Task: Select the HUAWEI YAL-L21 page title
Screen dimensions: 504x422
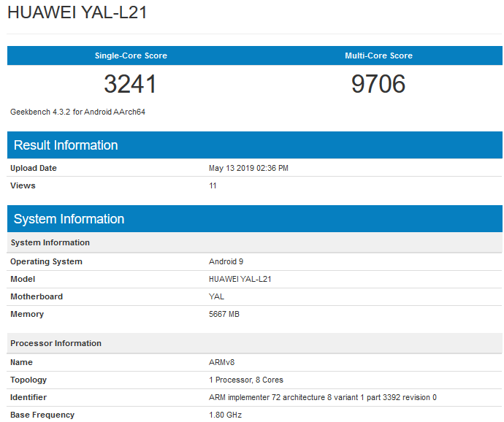Action: coord(77,12)
